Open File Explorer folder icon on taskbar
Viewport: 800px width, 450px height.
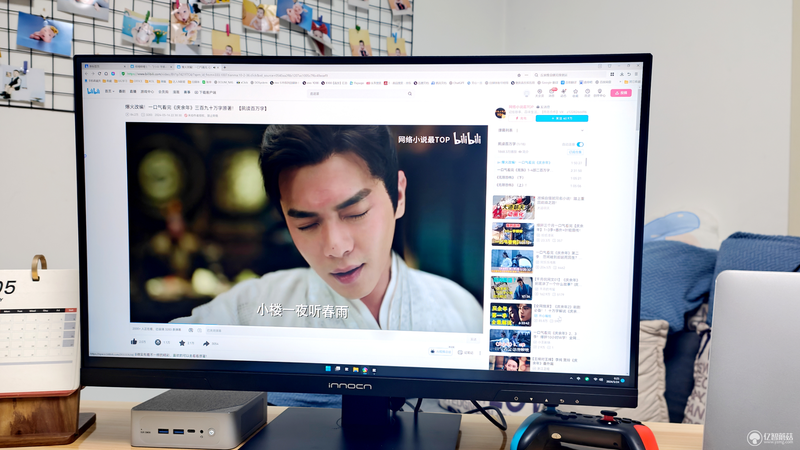click(x=356, y=369)
